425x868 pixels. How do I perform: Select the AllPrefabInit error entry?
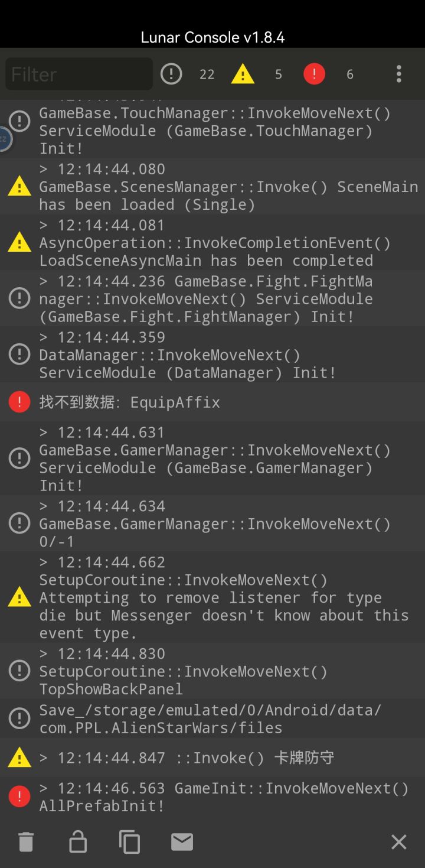coord(212,797)
